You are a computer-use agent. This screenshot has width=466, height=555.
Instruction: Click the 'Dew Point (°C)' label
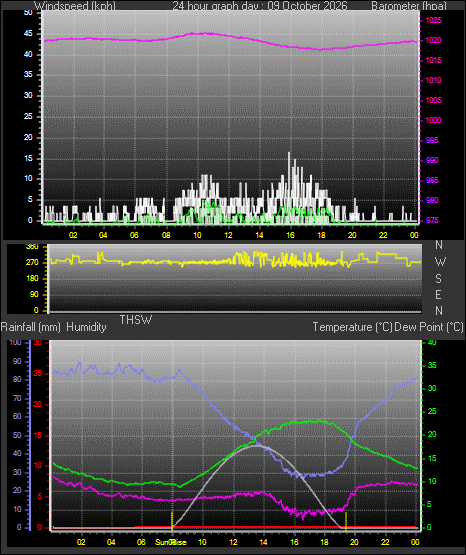(429, 327)
